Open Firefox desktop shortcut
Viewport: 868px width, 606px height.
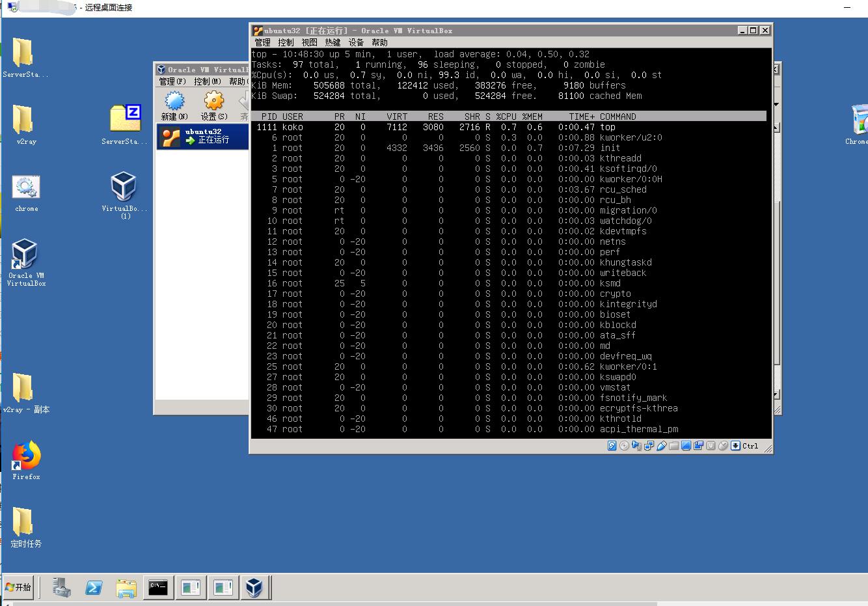(26, 459)
